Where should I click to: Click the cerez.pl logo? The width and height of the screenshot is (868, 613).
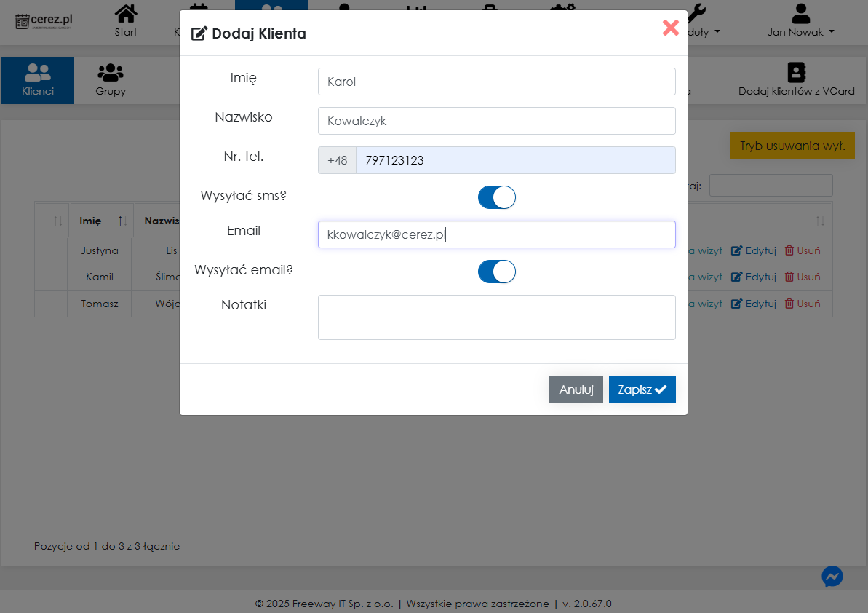pyautogui.click(x=44, y=20)
